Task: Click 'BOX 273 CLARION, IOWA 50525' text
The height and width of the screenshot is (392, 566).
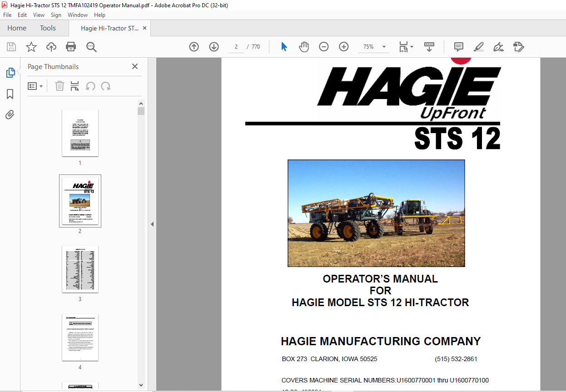Action: (329, 359)
